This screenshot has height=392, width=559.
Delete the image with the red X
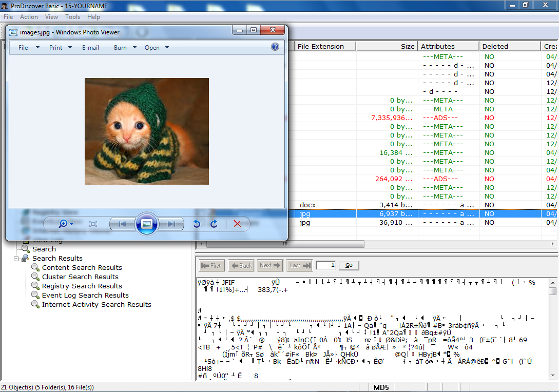click(x=237, y=224)
